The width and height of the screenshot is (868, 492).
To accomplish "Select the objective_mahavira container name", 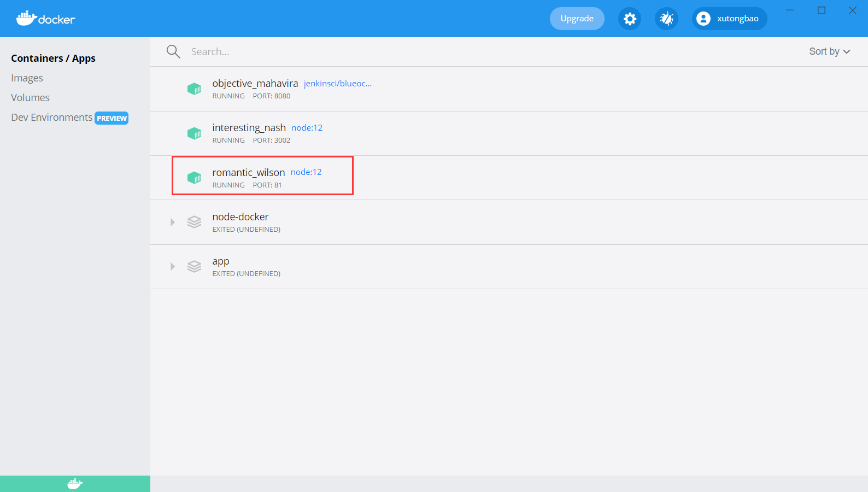I will tap(255, 84).
